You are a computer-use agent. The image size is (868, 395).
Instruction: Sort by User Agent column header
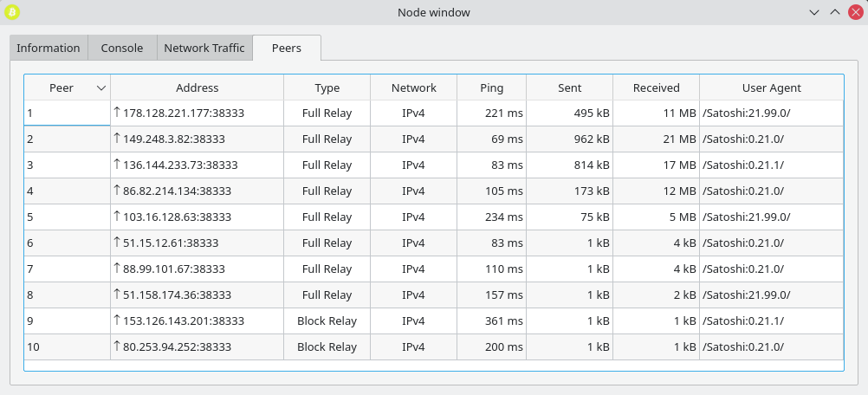point(771,87)
